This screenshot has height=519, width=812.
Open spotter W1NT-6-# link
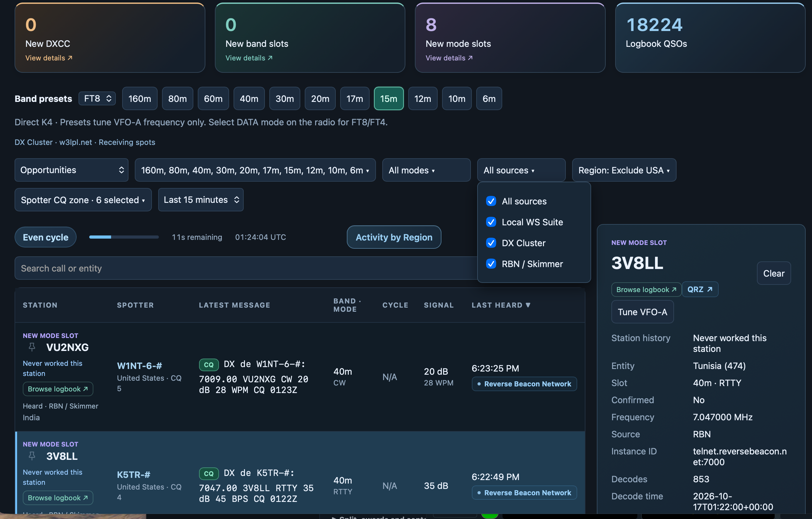pyautogui.click(x=139, y=366)
